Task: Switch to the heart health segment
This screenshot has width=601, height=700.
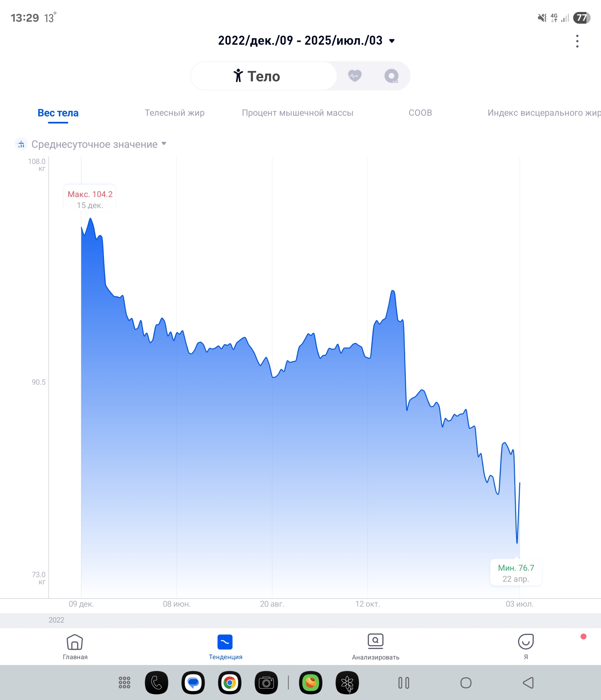Action: pos(355,76)
